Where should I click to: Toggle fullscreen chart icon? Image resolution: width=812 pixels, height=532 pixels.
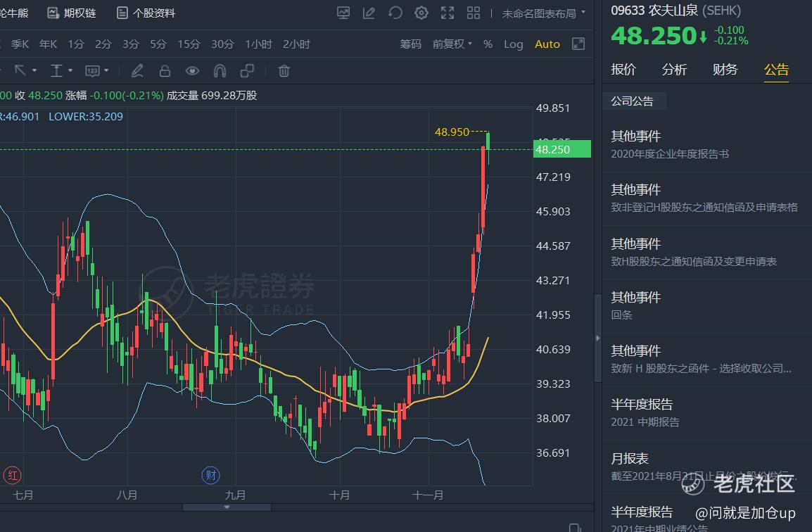pos(448,13)
